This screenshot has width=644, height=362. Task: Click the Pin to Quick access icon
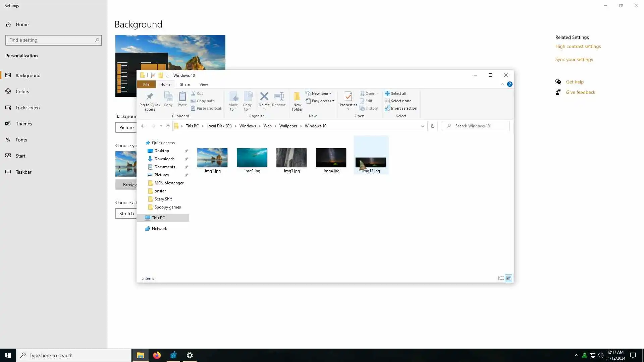point(150,97)
